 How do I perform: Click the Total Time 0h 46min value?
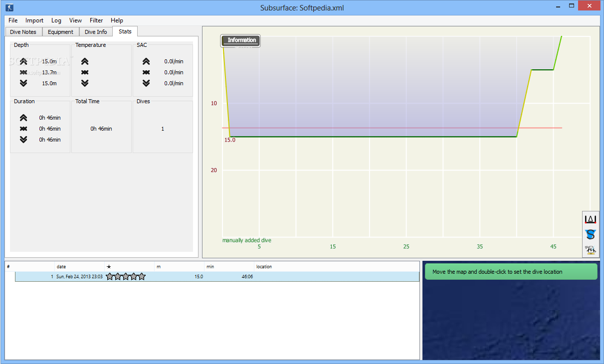(101, 129)
